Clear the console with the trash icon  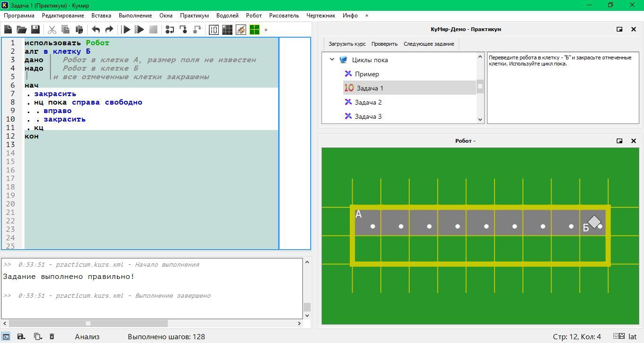click(x=52, y=336)
